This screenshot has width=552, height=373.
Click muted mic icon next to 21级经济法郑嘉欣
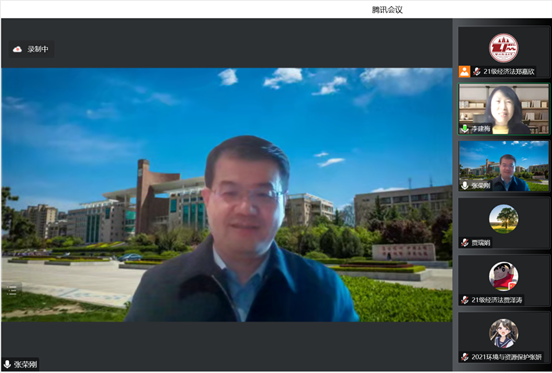477,71
